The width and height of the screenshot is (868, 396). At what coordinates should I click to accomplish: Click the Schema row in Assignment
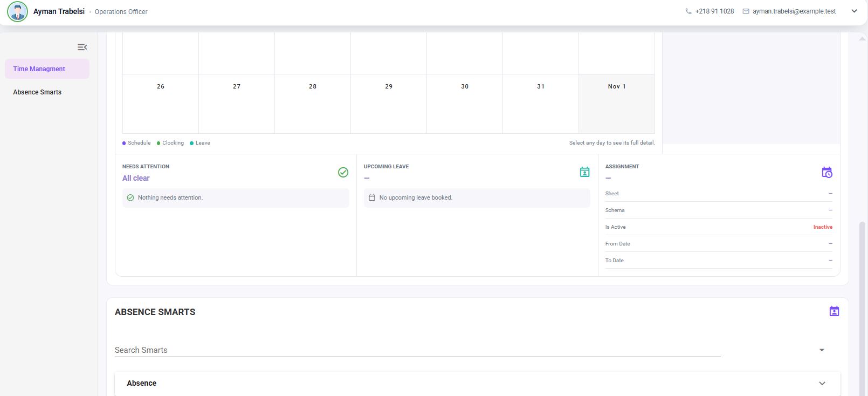(719, 210)
